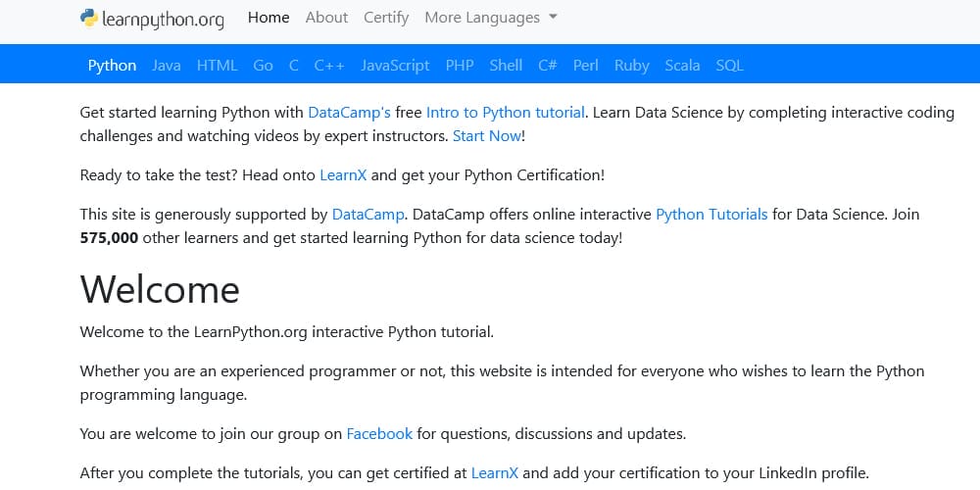Image resolution: width=980 pixels, height=490 pixels.
Task: Visit the Facebook group link
Action: [379, 434]
